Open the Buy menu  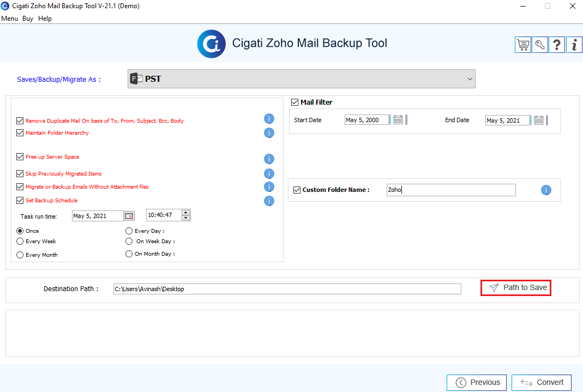pos(28,19)
